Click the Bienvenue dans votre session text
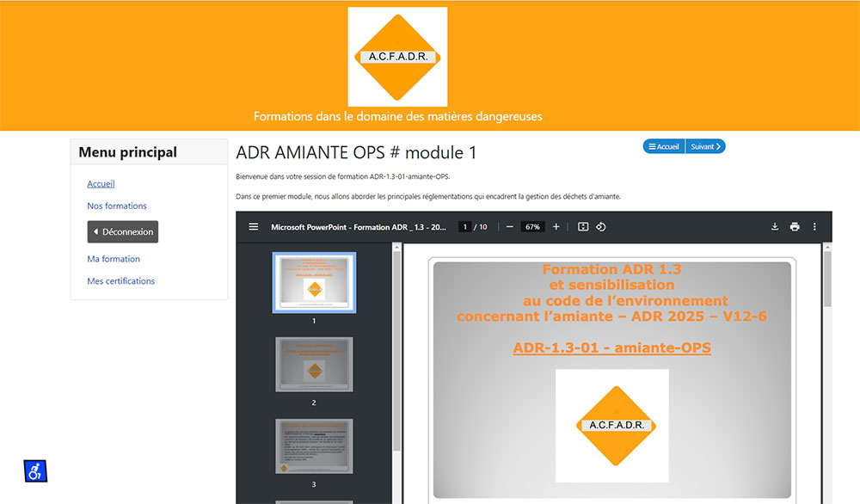The width and height of the screenshot is (860, 504). (x=343, y=176)
